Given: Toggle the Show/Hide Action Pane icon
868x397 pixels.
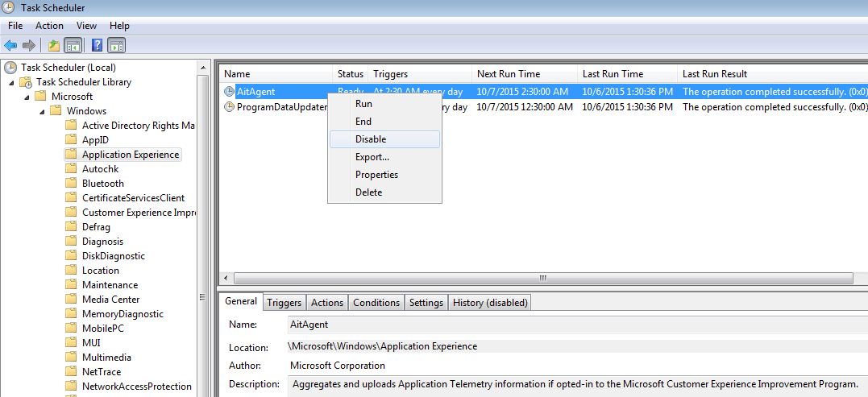Looking at the screenshot, I should [116, 45].
